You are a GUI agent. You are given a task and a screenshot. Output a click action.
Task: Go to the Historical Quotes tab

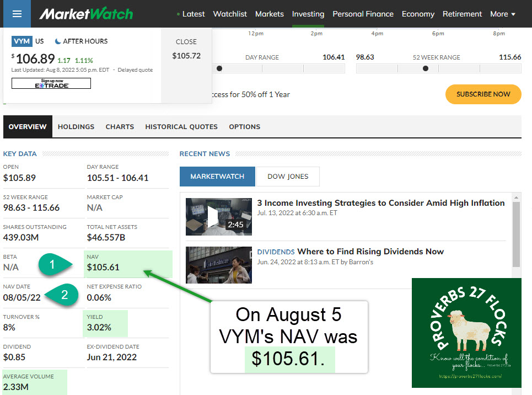coord(181,126)
